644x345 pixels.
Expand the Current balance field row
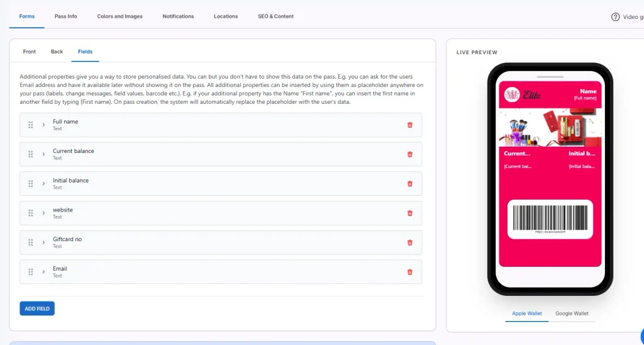[x=43, y=154]
